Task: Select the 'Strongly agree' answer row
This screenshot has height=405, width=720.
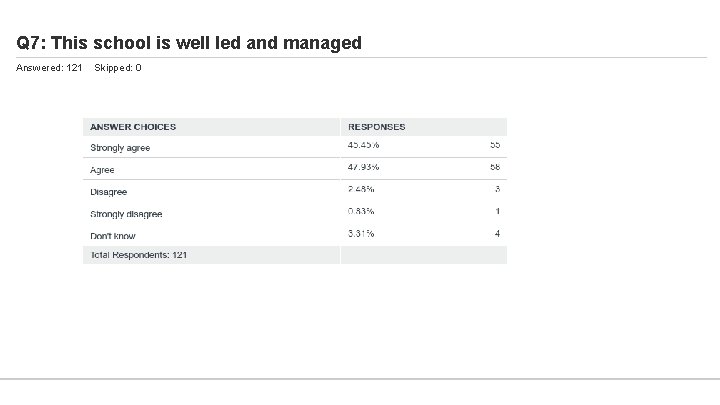Action: [x=120, y=148]
